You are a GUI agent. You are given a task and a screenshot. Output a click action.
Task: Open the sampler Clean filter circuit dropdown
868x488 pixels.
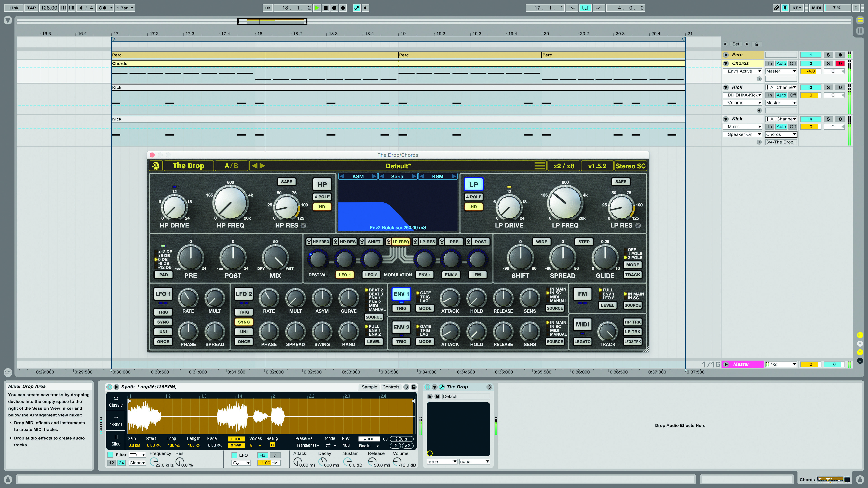pos(137,463)
